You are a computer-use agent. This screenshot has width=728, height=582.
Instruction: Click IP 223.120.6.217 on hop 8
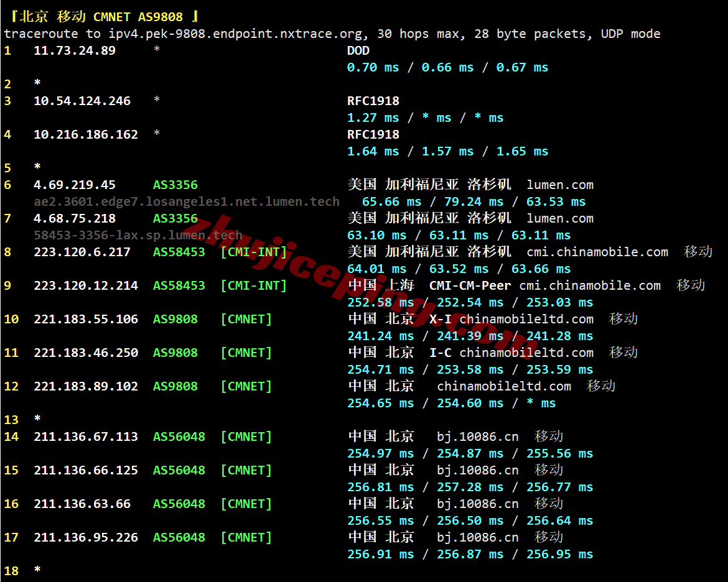[x=82, y=252]
